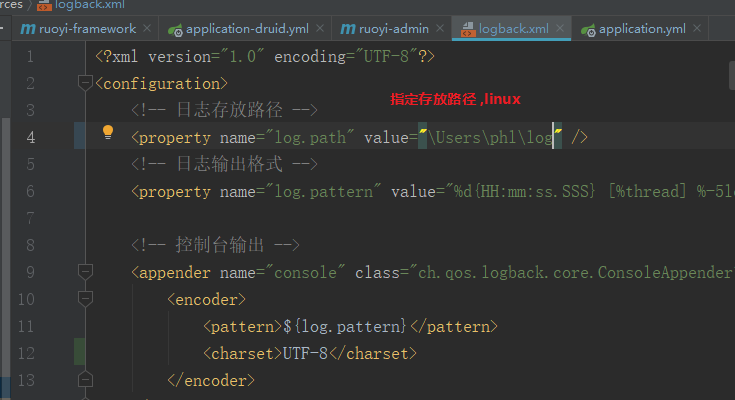735x400 pixels.
Task: Click the Spring icon on application-druid.yml tab
Action: point(175,30)
